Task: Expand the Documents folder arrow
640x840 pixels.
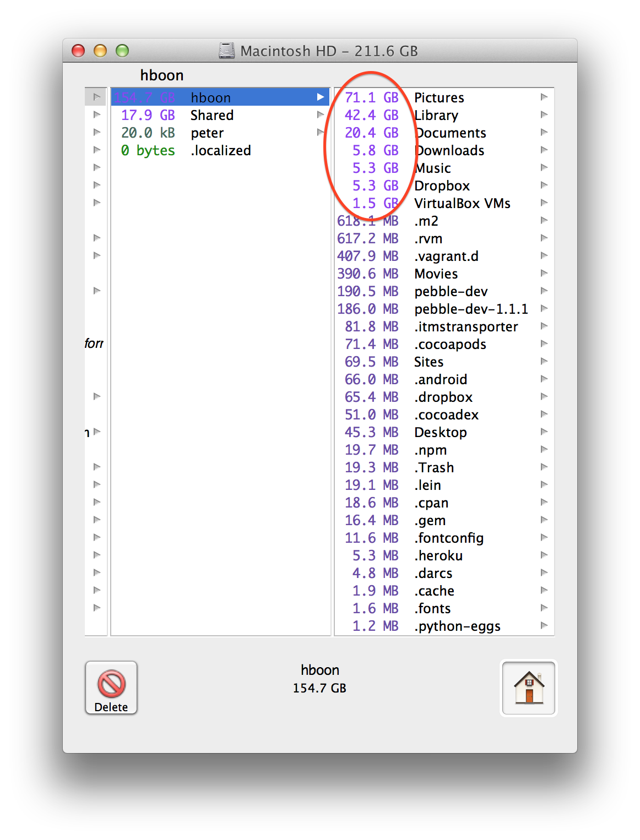Action: tap(544, 132)
